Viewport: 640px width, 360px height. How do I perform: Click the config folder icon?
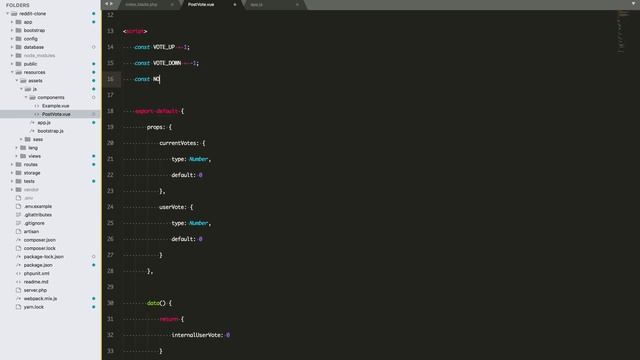18,39
